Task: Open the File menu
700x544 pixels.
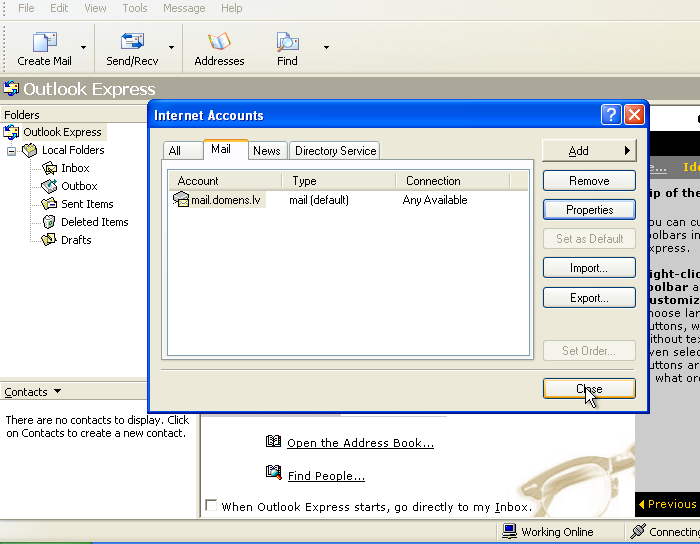Action: [x=26, y=8]
